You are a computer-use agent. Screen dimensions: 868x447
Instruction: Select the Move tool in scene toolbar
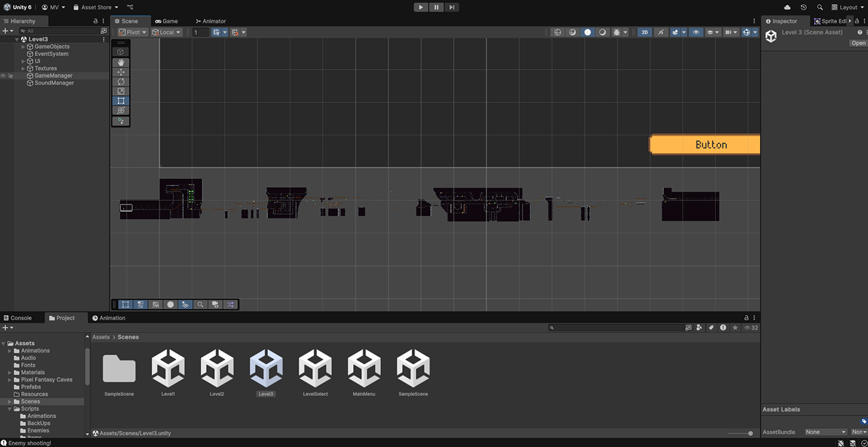pyautogui.click(x=121, y=72)
